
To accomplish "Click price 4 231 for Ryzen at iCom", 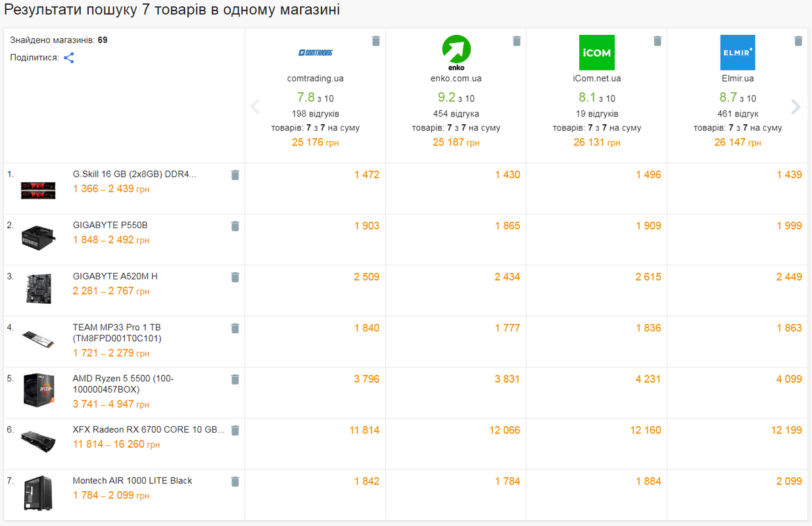I will click(x=648, y=379).
